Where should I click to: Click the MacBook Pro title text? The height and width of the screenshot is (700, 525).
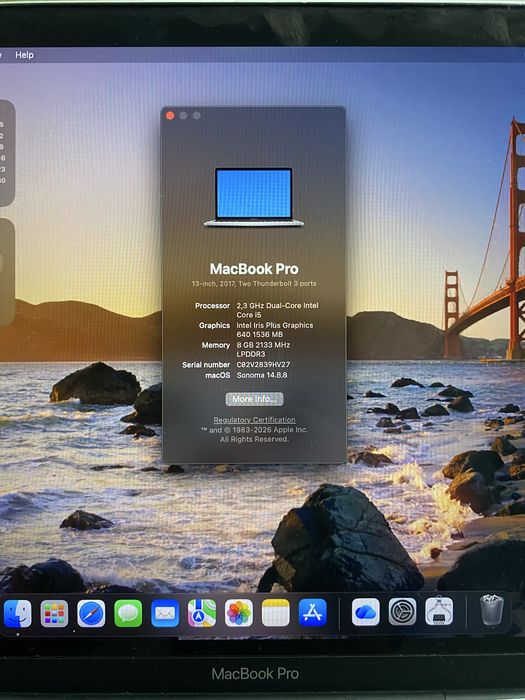pyautogui.click(x=254, y=269)
